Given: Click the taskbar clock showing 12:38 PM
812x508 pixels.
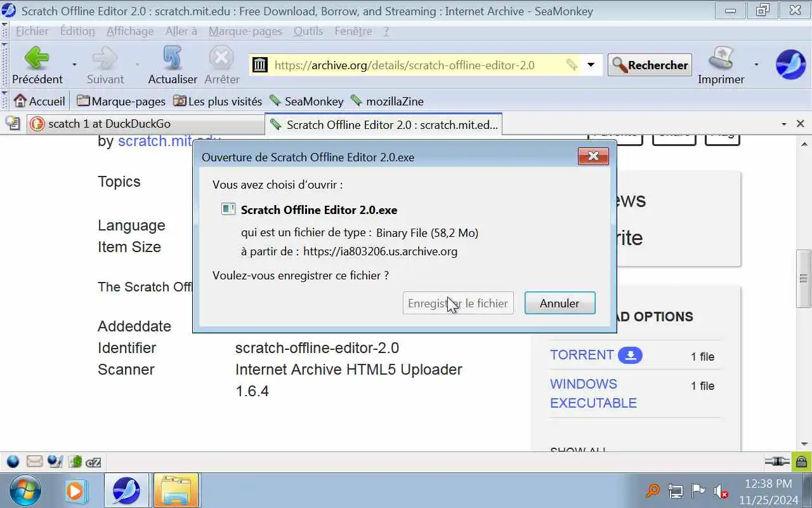Looking at the screenshot, I should pos(768,491).
